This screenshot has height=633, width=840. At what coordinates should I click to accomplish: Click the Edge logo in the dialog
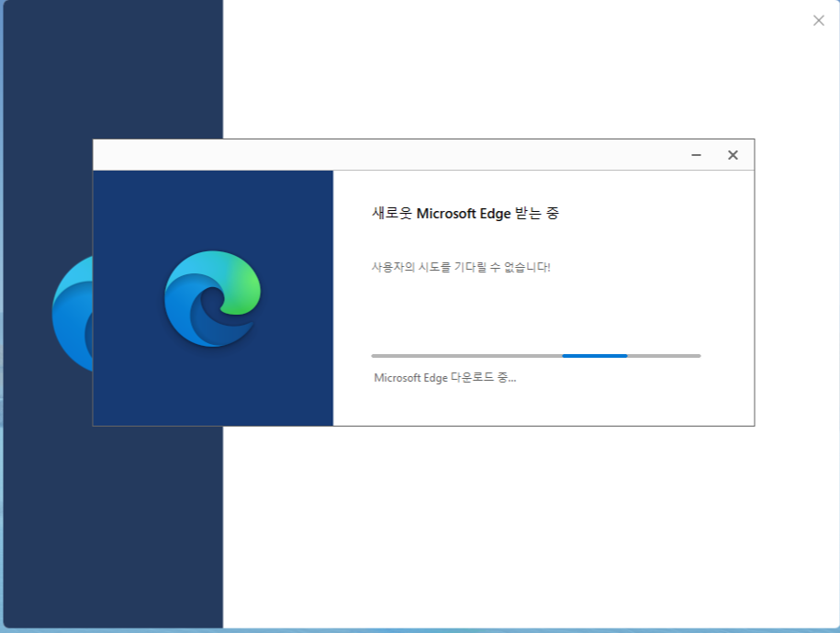(213, 298)
